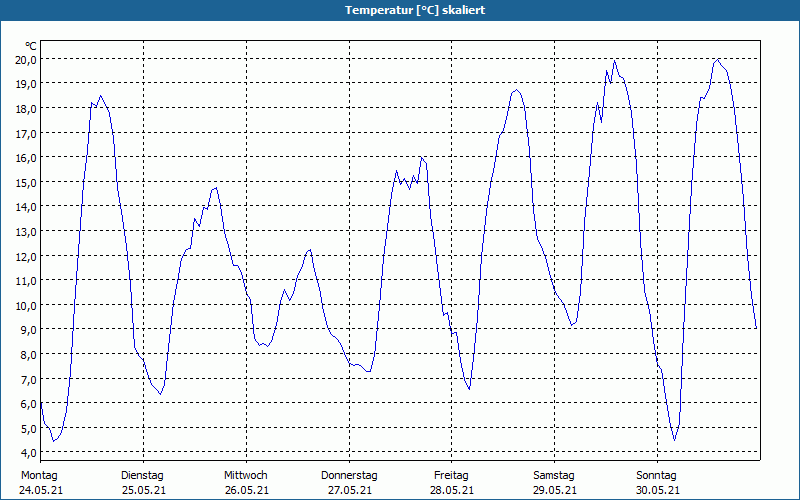Click the 'Temperatur [°C] skaliert' title bar
Image resolution: width=800 pixels, height=500 pixels.
coord(400,10)
